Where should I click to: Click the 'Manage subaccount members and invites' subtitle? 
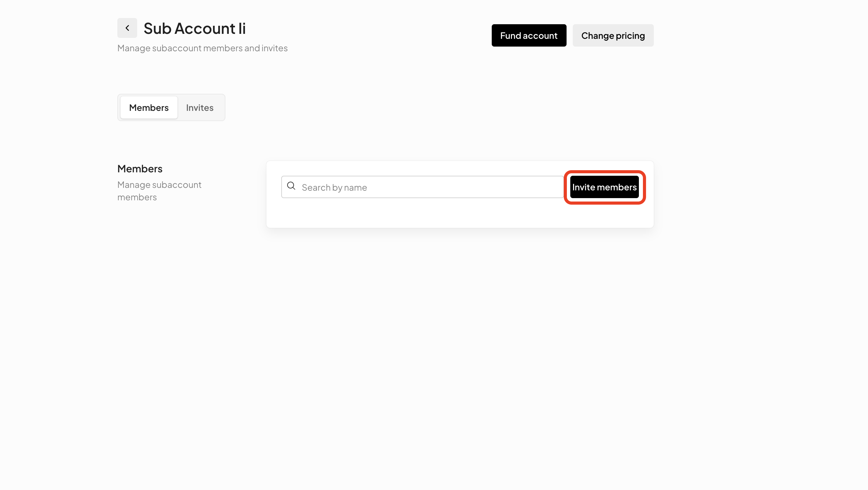(202, 48)
